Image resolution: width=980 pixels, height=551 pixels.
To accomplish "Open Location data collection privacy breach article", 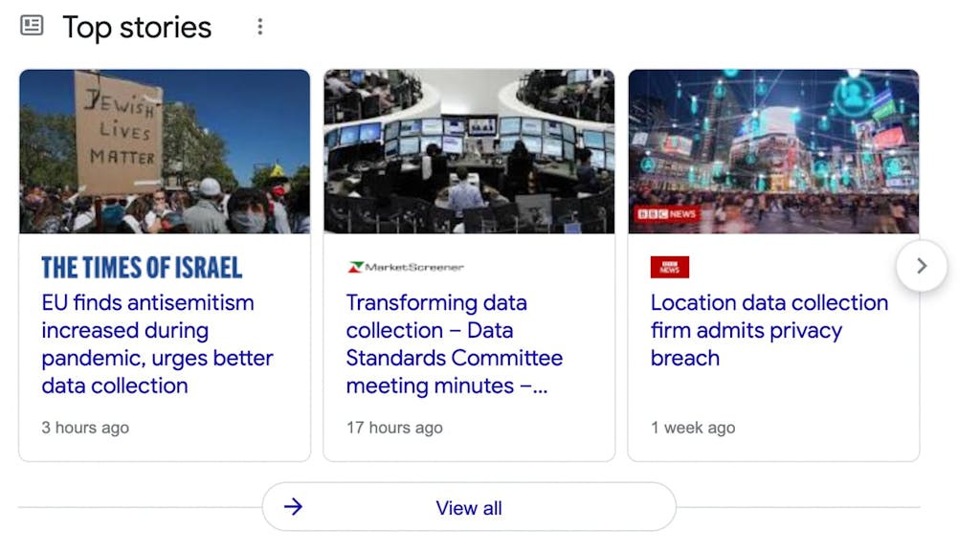I will [x=768, y=330].
